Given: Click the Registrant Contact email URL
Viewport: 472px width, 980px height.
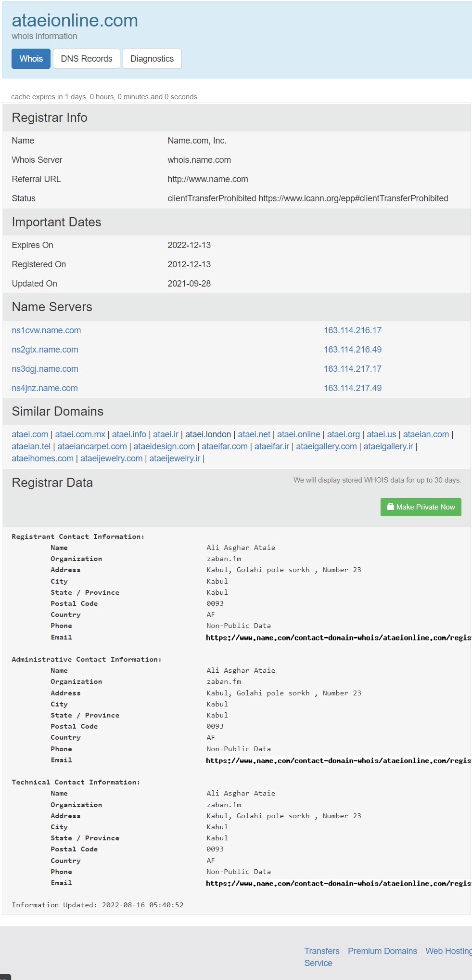Looking at the screenshot, I should point(339,638).
